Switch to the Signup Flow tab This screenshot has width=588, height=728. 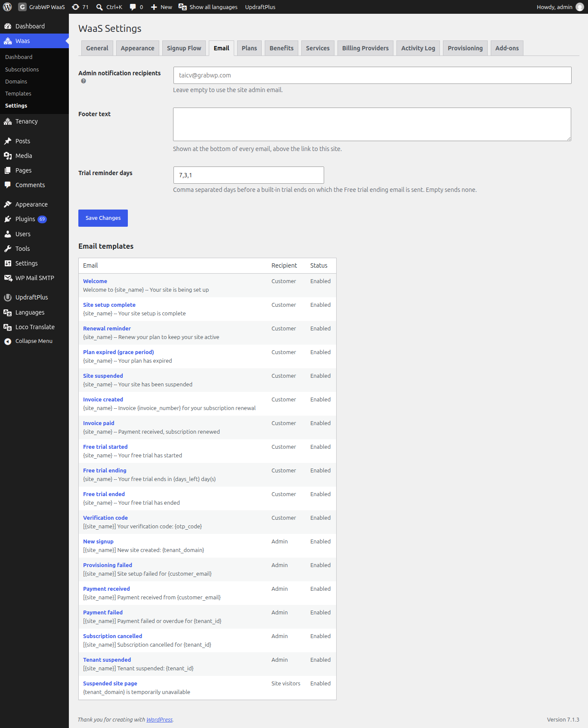coord(184,48)
